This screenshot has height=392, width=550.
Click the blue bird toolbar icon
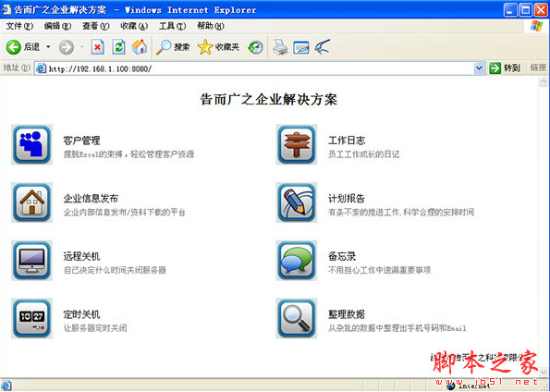click(323, 47)
